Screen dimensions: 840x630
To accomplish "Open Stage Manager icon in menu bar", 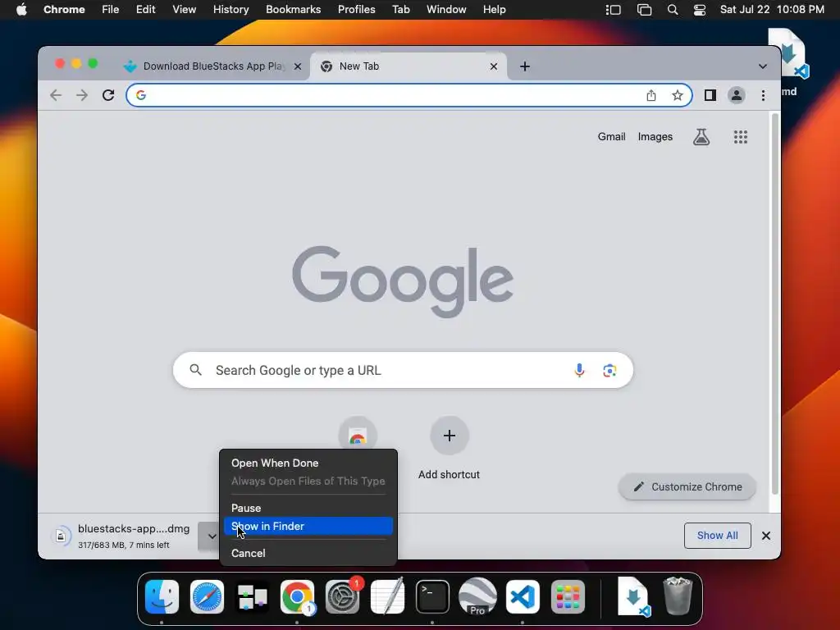I will pos(612,10).
